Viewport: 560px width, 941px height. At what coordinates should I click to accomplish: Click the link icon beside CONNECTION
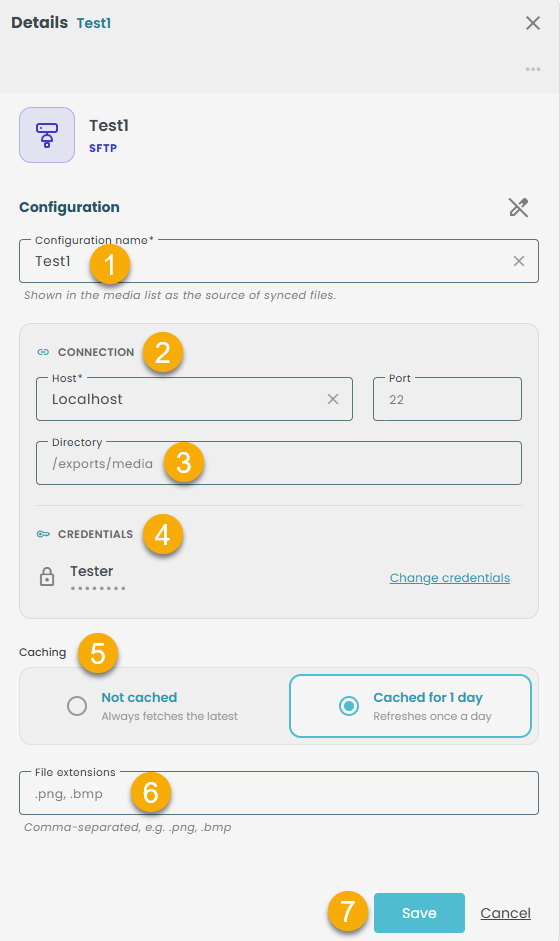point(43,352)
